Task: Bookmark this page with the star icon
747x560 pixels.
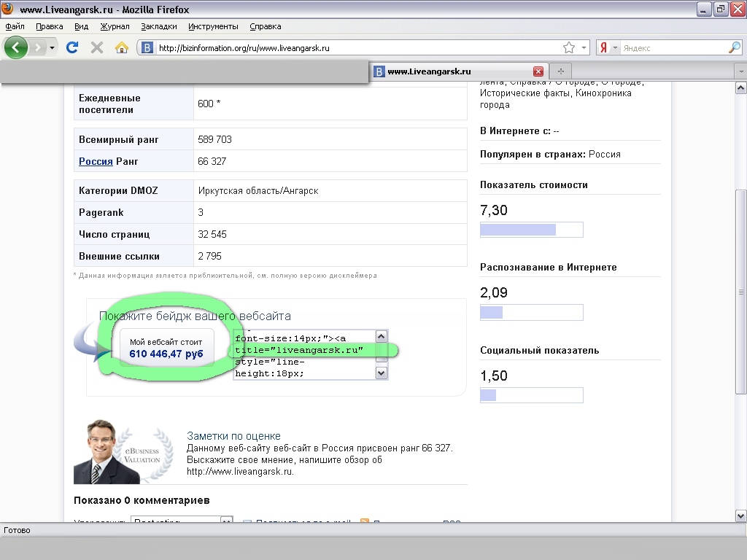Action: coord(569,47)
